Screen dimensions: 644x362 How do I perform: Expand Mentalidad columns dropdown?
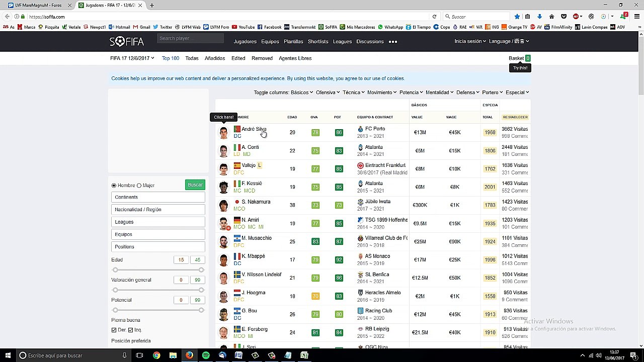click(x=440, y=93)
